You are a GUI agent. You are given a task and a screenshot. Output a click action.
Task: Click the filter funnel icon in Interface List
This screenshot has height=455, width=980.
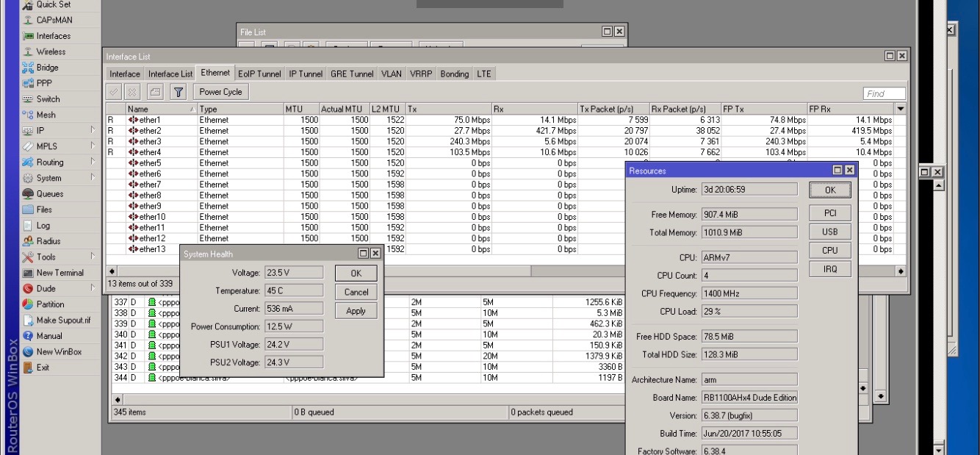[178, 92]
